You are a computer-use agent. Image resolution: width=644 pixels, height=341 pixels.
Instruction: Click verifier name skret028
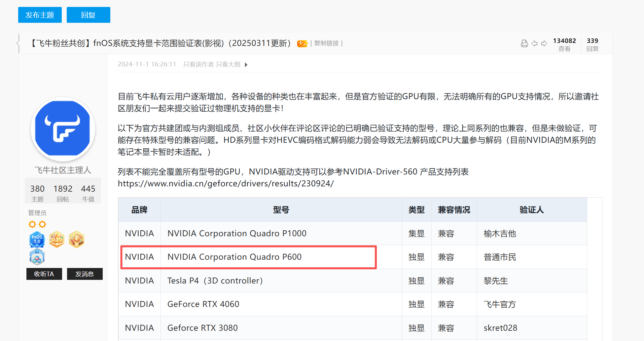pos(500,328)
